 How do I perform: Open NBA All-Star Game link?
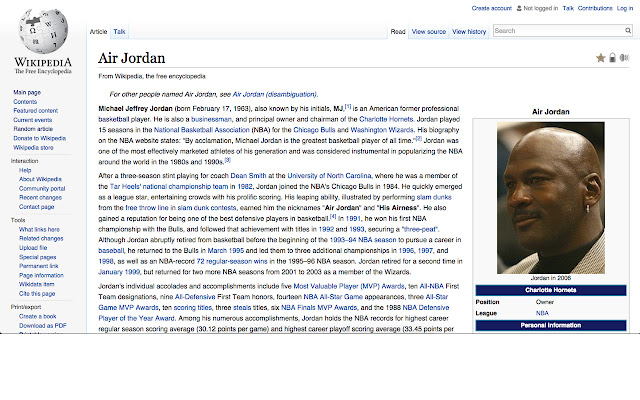333,297
